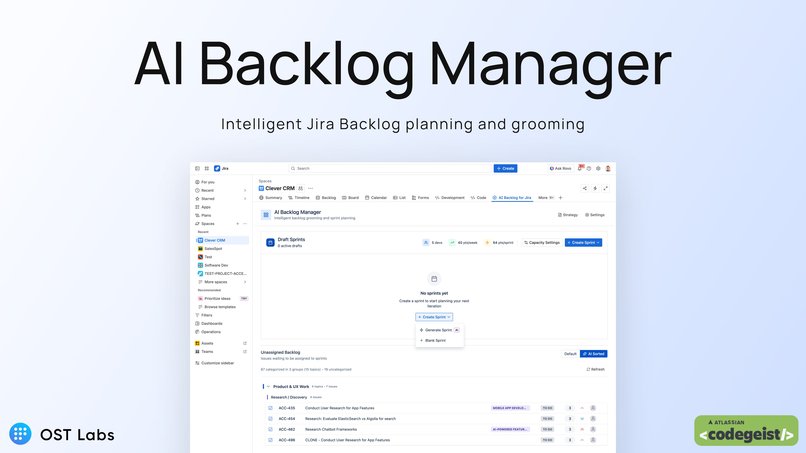This screenshot has height=453, width=806.
Task: Expand the Starred sidebar chevron
Action: pyautogui.click(x=245, y=198)
